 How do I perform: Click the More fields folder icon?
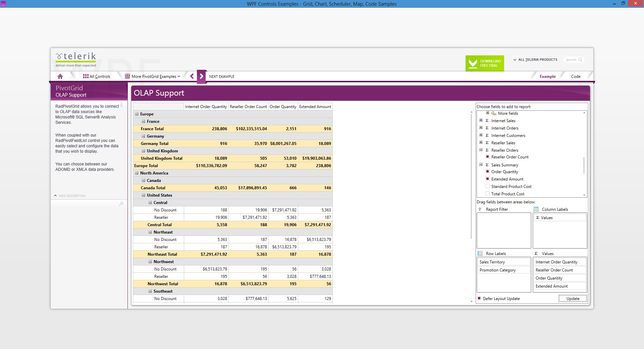click(493, 113)
